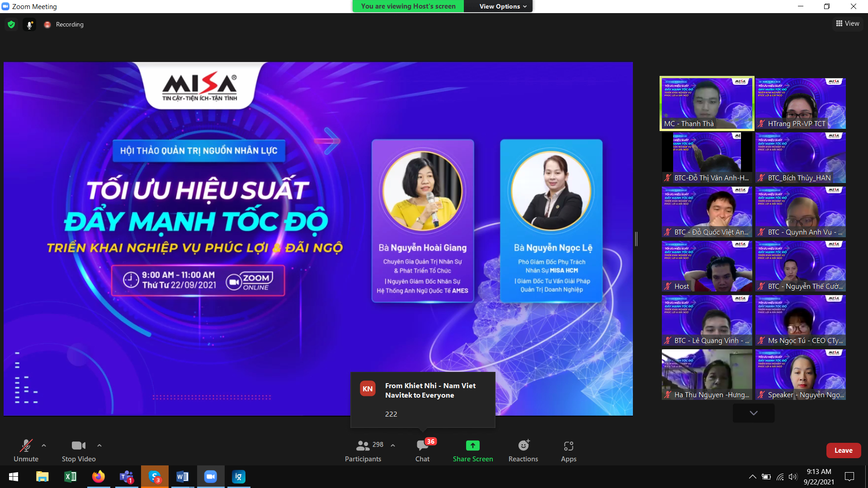Viewport: 868px width, 488px height.
Task: Open the Chat panel
Action: (x=423, y=450)
